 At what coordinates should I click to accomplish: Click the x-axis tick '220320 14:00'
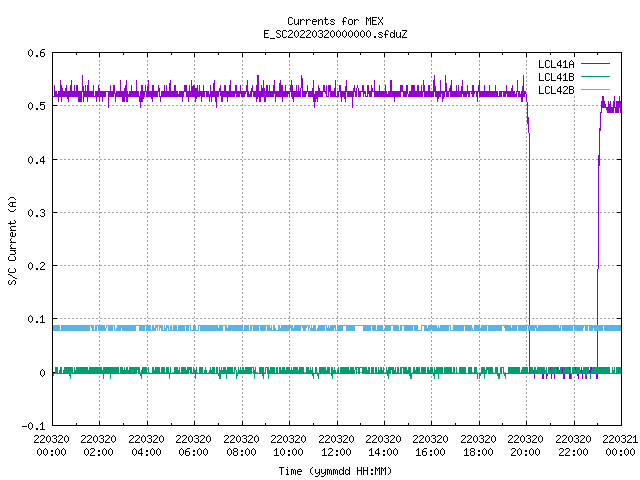pyautogui.click(x=383, y=446)
